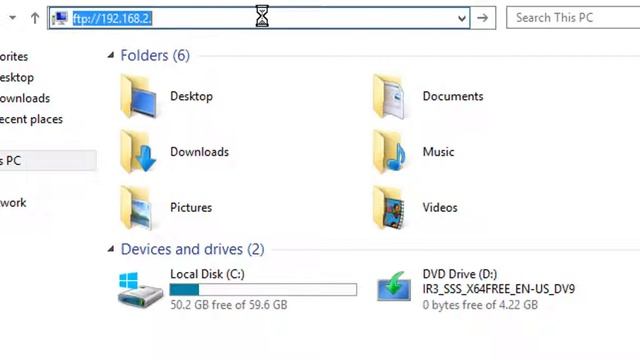Click the Desktop folder label

(191, 96)
